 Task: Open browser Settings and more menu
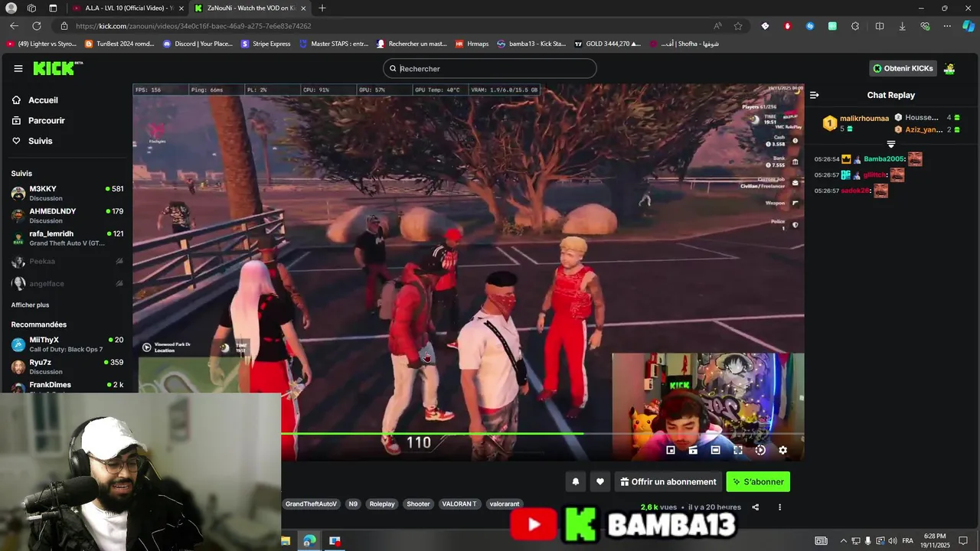(x=947, y=26)
